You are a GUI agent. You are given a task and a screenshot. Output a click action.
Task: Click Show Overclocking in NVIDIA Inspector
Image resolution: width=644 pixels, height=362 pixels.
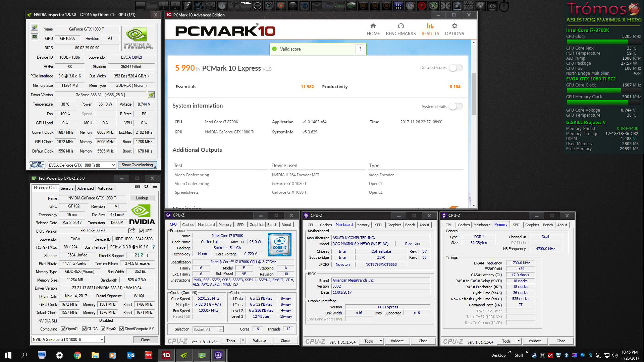pyautogui.click(x=137, y=165)
